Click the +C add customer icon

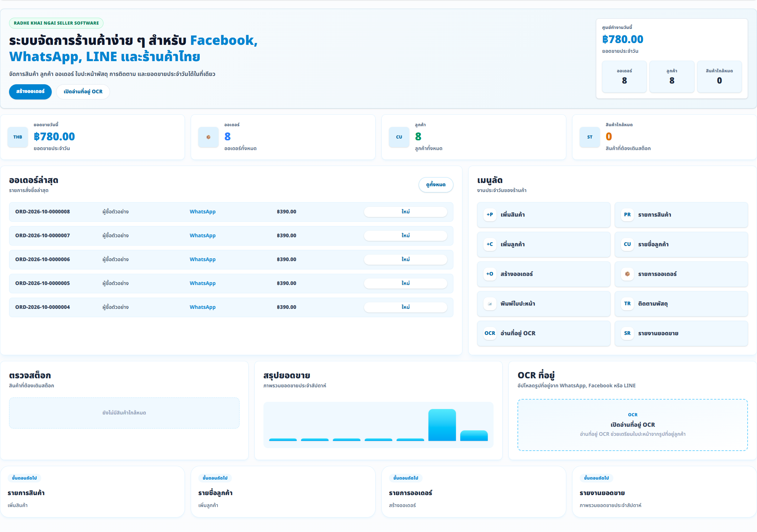coord(490,244)
